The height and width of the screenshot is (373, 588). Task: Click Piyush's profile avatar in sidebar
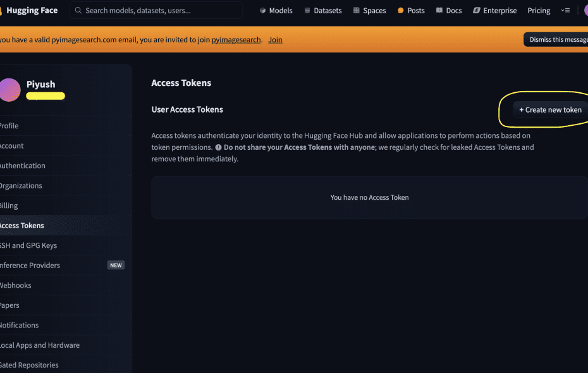(x=9, y=90)
